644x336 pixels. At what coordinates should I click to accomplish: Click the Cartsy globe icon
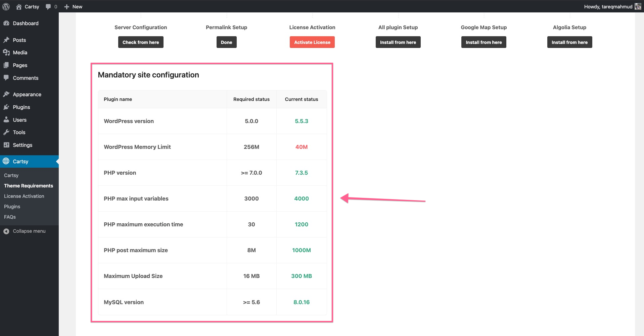[6, 161]
